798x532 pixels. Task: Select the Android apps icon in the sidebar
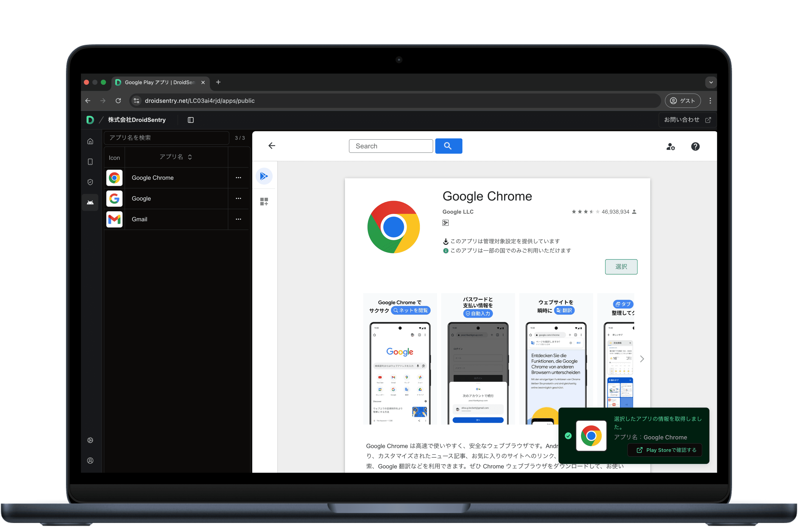pyautogui.click(x=90, y=202)
